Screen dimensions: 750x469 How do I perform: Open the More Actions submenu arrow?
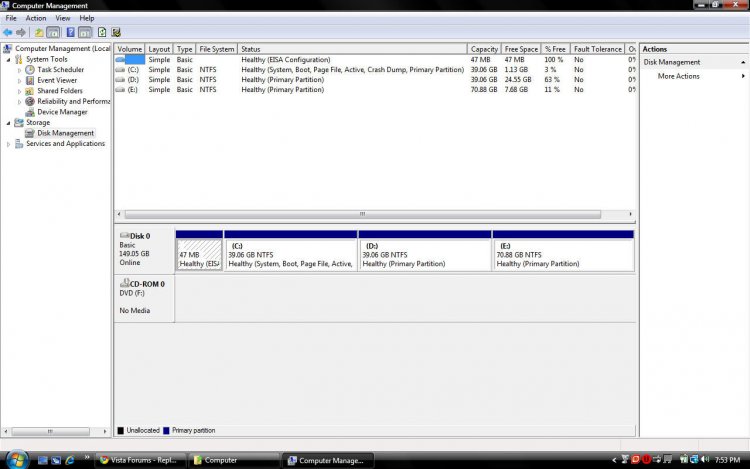(x=743, y=76)
